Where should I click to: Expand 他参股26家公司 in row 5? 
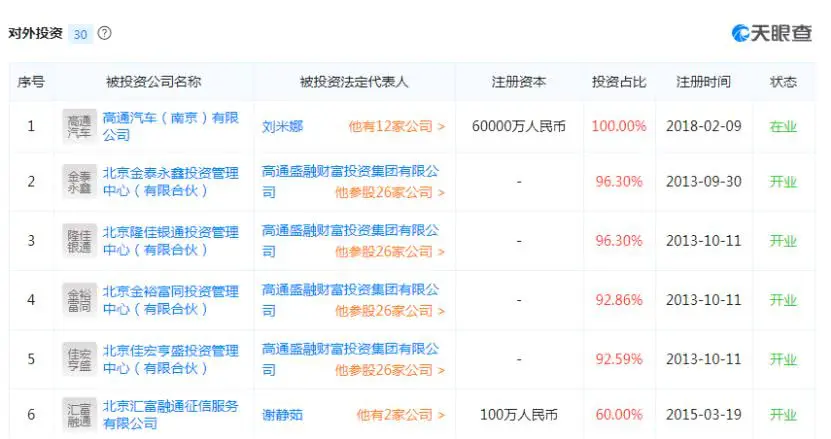coord(390,371)
